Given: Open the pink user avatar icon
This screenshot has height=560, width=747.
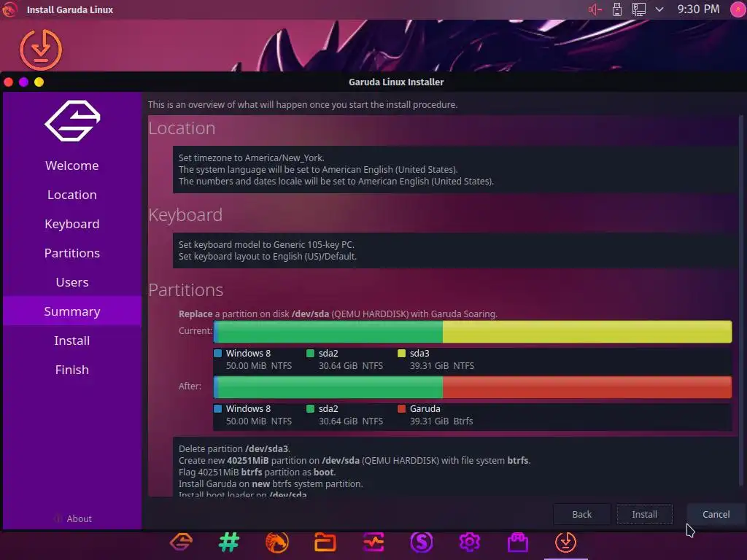Looking at the screenshot, I should click(738, 9).
